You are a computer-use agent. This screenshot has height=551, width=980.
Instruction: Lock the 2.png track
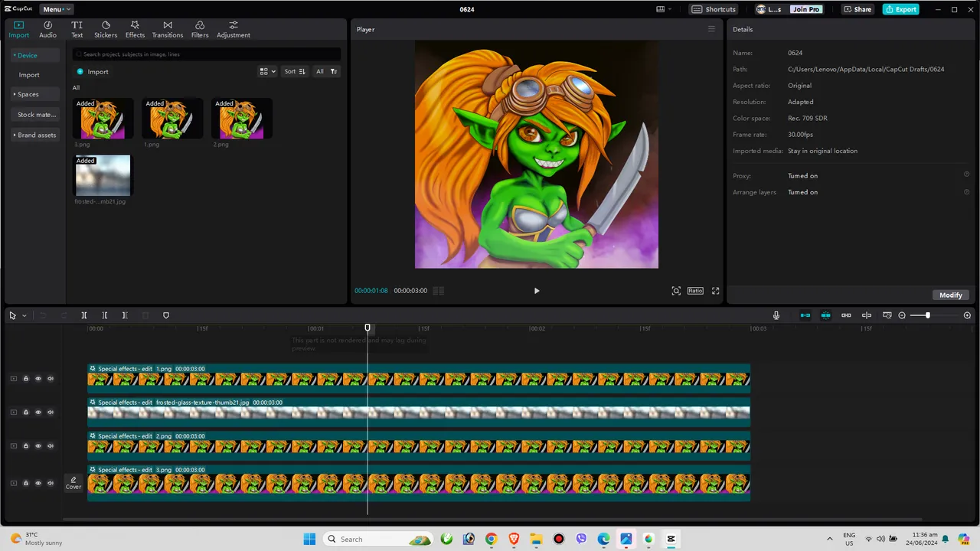(x=25, y=446)
